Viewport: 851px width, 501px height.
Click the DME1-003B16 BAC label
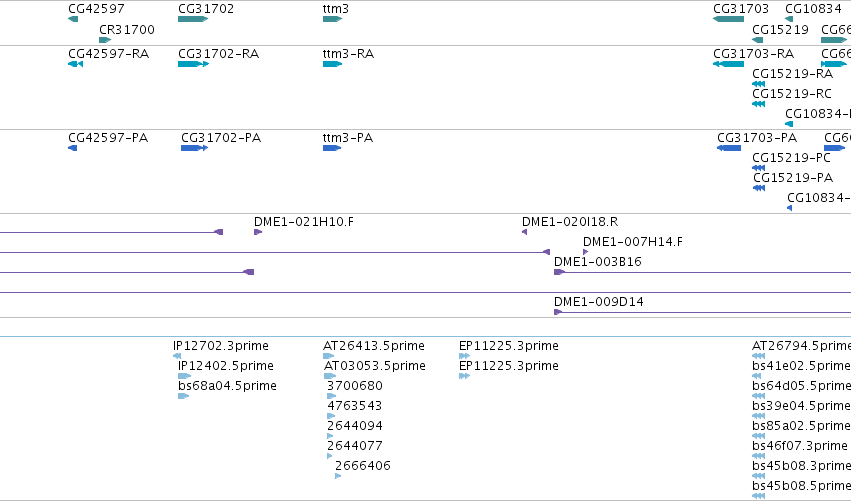(598, 262)
